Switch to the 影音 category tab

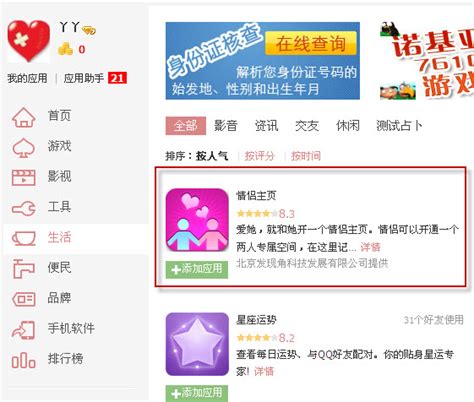click(x=226, y=126)
